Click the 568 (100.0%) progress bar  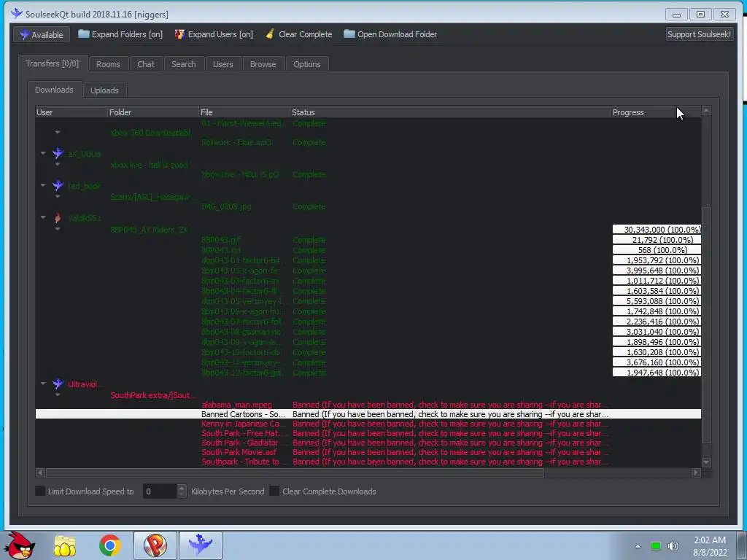point(657,250)
